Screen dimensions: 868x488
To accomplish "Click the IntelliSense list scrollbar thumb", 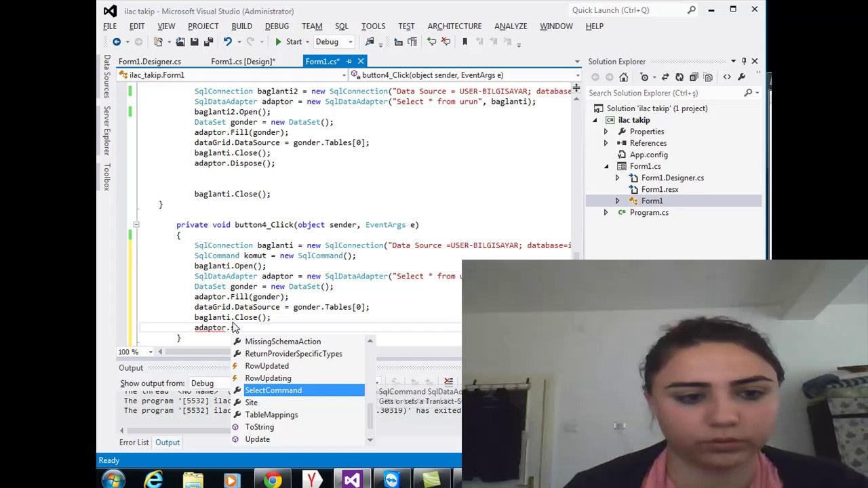I will 370,415.
